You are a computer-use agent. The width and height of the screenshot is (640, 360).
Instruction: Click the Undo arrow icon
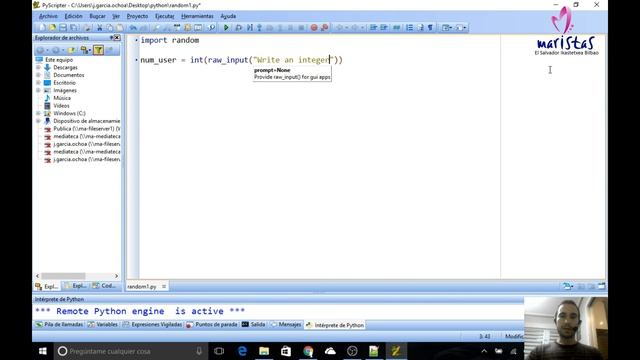pyautogui.click(x=133, y=28)
